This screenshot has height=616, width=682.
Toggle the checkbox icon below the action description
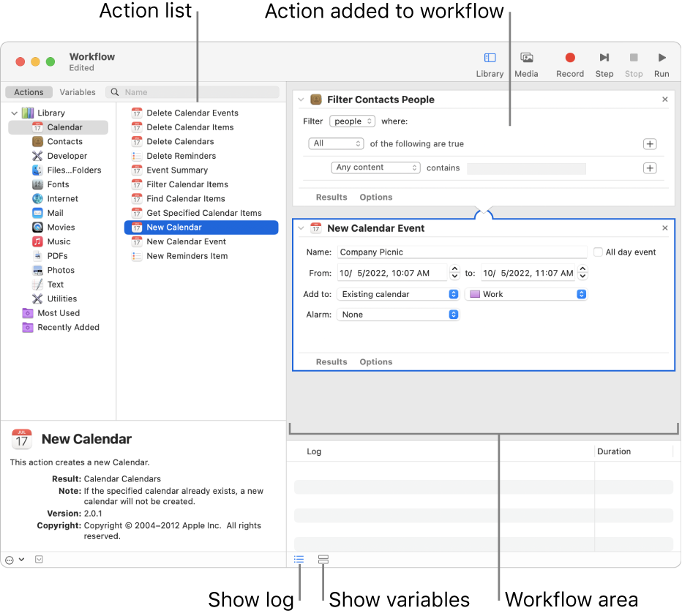pos(38,559)
